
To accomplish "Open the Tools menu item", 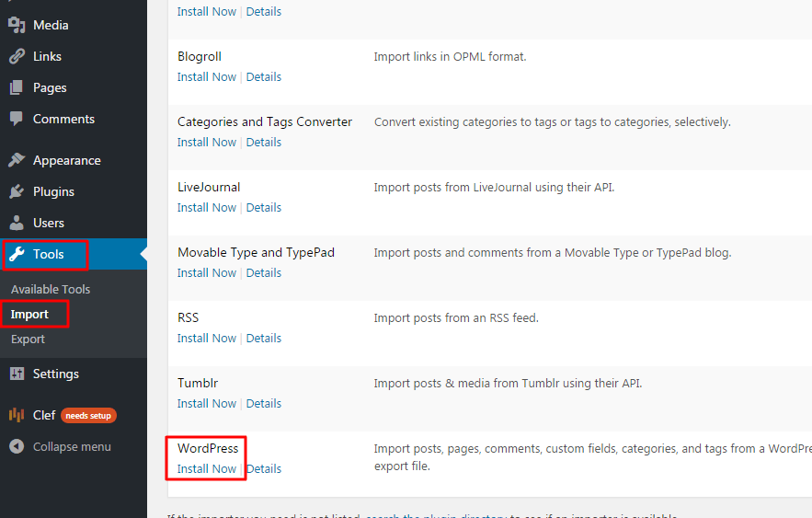I will coord(48,254).
